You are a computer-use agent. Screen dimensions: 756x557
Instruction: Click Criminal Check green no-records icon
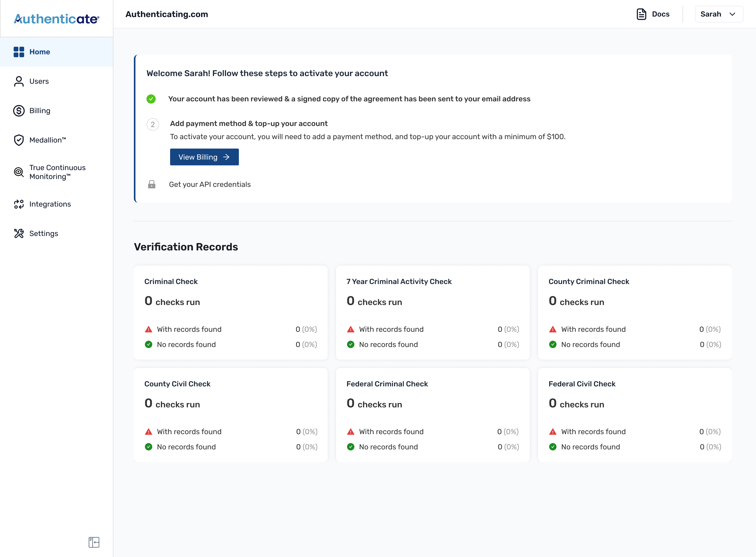coord(148,344)
